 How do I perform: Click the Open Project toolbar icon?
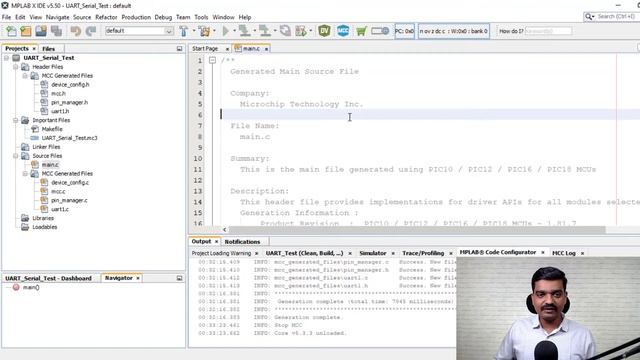point(41,31)
